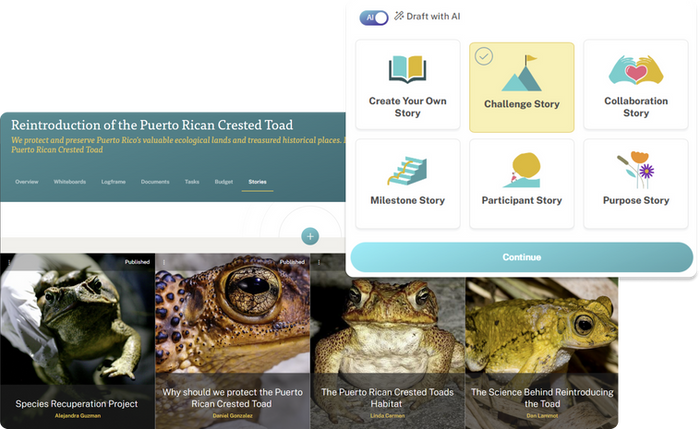Click the Continue button
The width and height of the screenshot is (700, 429).
click(521, 257)
